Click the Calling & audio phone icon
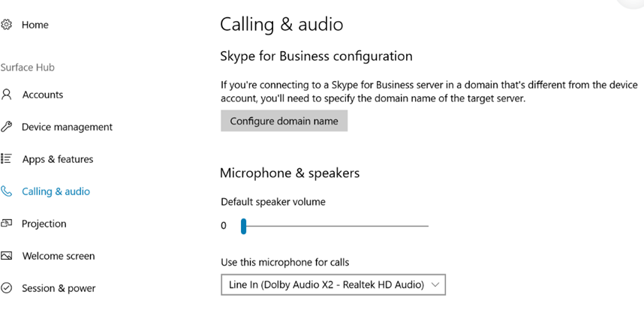 click(7, 191)
